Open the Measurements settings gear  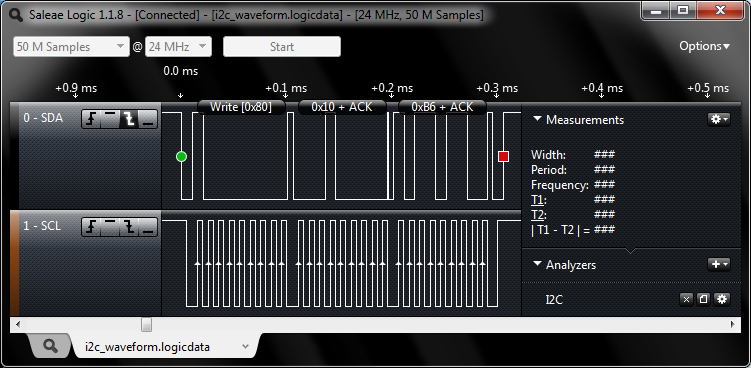(718, 119)
